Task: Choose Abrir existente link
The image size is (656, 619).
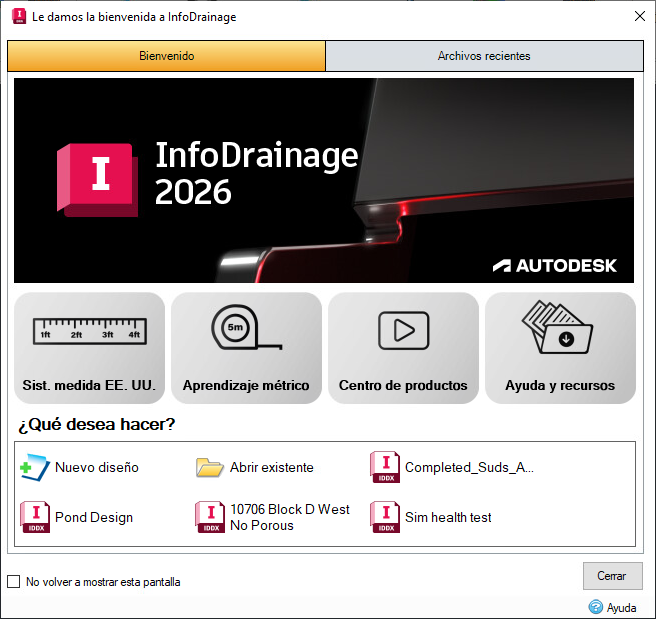Action: [x=272, y=467]
